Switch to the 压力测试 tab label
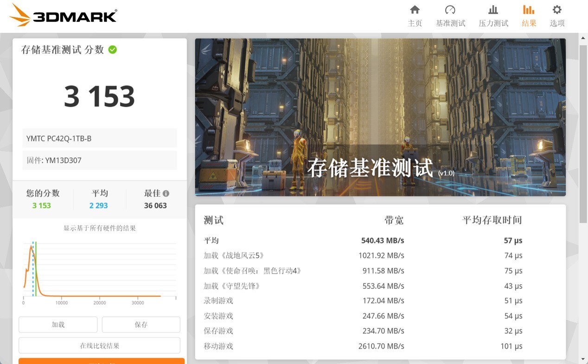The width and height of the screenshot is (588, 364). [493, 23]
